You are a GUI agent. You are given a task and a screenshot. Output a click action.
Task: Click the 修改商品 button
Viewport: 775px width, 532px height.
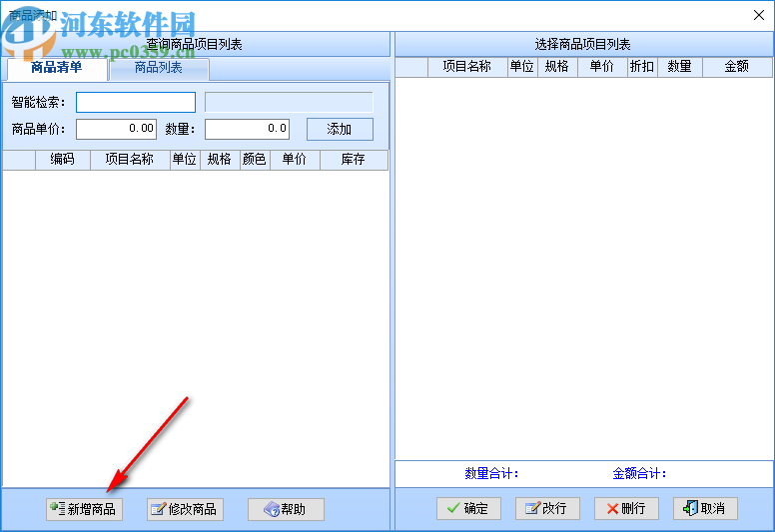point(185,509)
